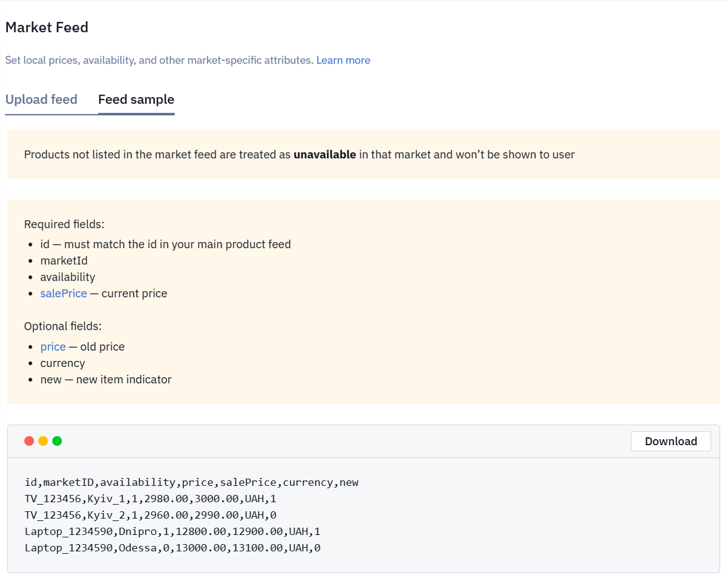Click the Laptop_1234590,Odessa sample row

172,548
